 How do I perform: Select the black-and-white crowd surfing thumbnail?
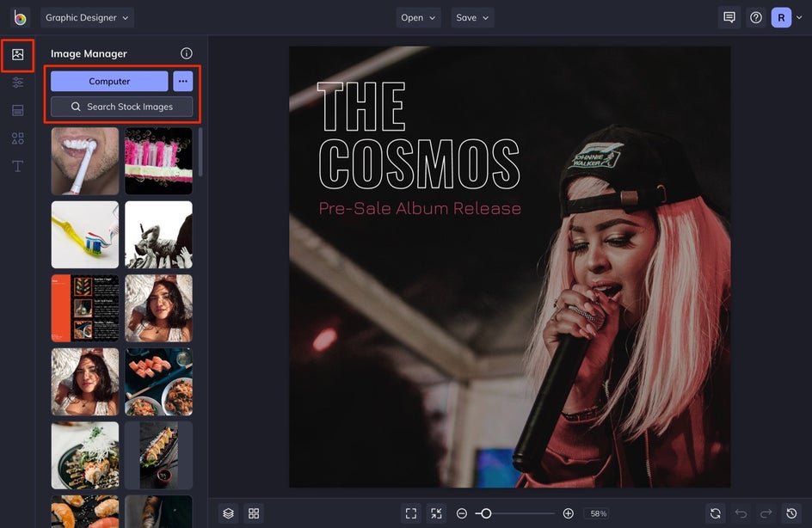[x=158, y=235]
